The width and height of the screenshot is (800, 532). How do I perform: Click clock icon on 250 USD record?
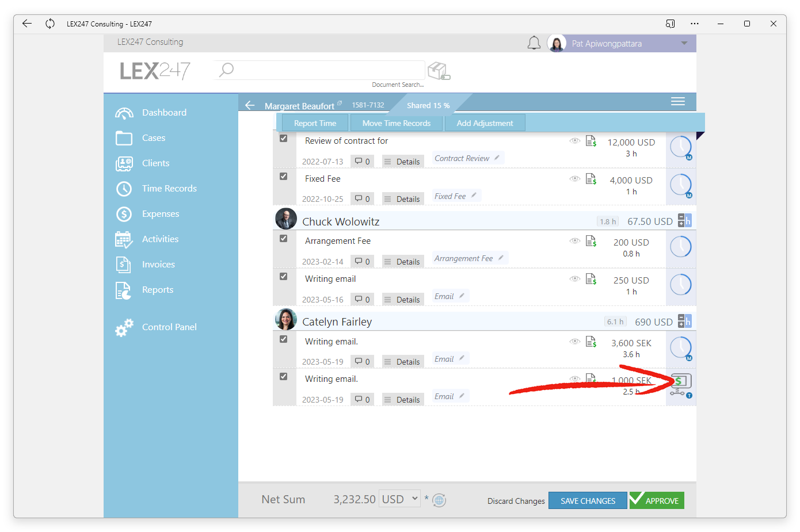(x=681, y=285)
